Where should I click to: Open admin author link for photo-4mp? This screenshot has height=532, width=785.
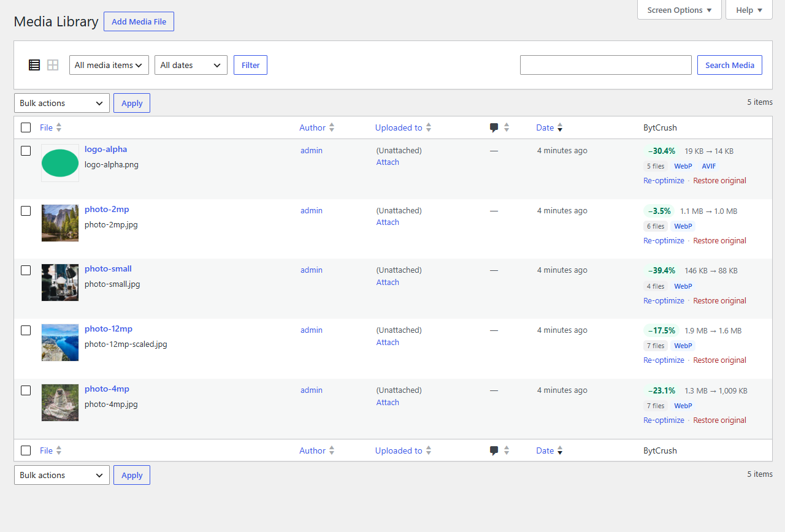pos(312,390)
